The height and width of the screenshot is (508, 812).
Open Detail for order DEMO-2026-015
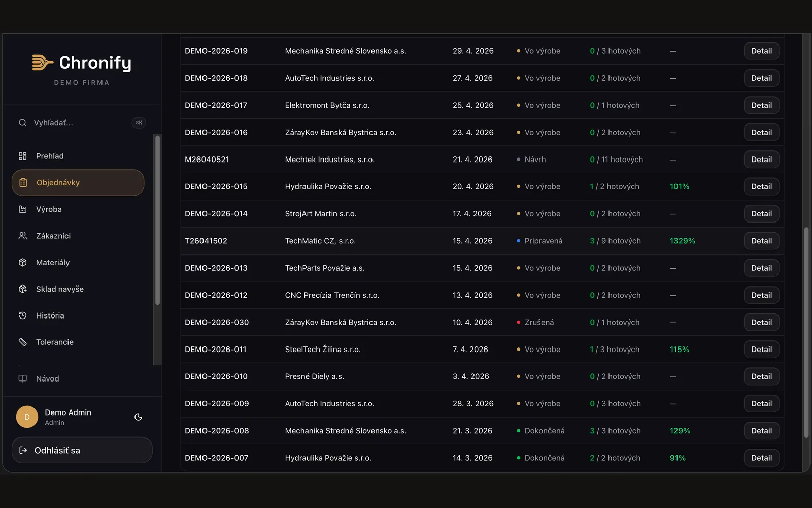coord(761,186)
